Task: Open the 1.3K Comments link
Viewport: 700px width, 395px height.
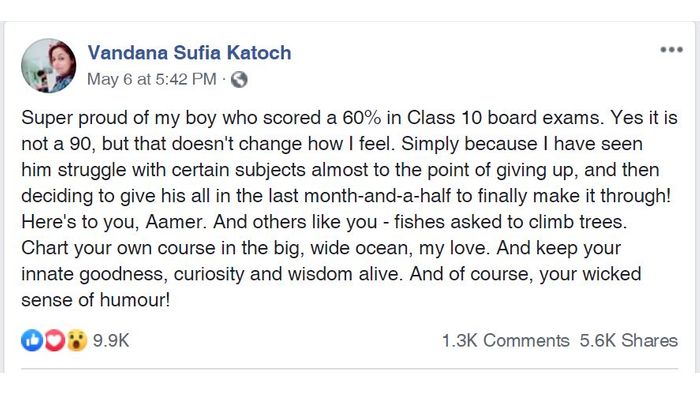Action: pos(506,341)
